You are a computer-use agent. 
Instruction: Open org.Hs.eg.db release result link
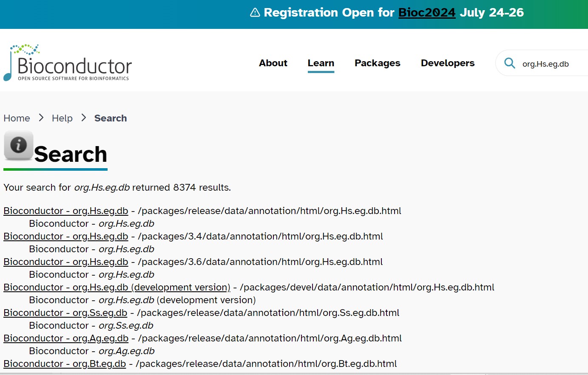click(x=66, y=211)
